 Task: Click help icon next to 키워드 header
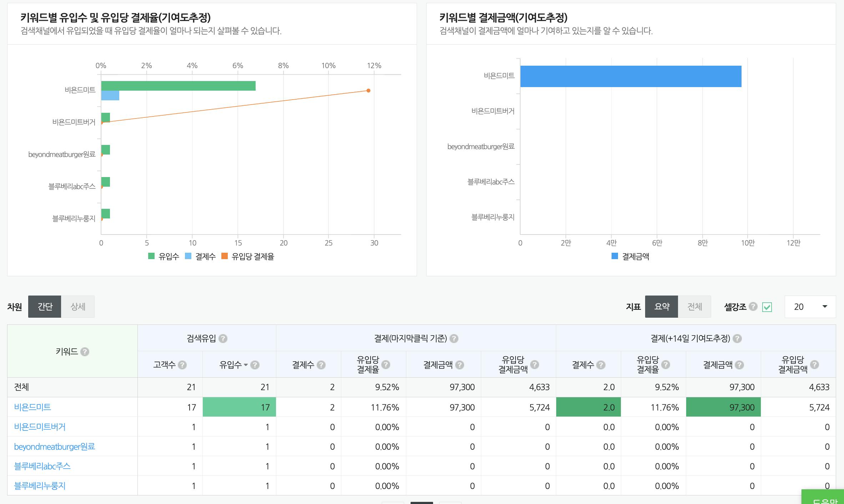(x=85, y=352)
